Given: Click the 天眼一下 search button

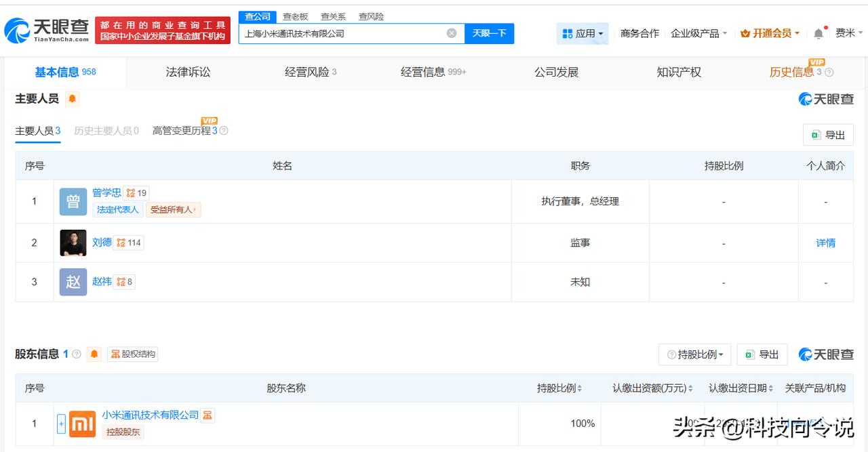Looking at the screenshot, I should pos(489,33).
